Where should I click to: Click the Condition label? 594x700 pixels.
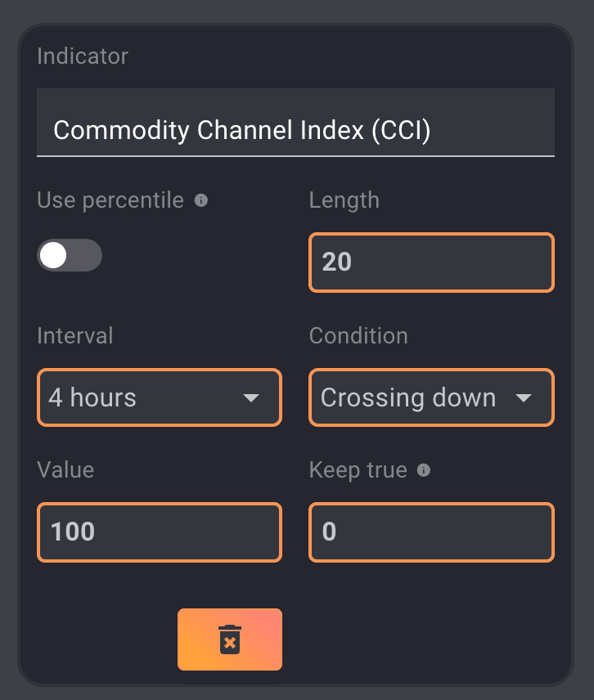click(358, 335)
